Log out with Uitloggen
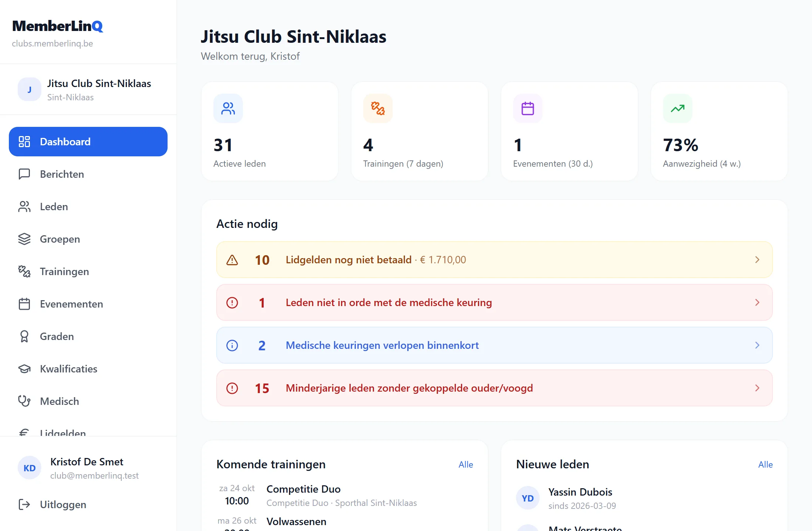The width and height of the screenshot is (812, 531). [88, 504]
